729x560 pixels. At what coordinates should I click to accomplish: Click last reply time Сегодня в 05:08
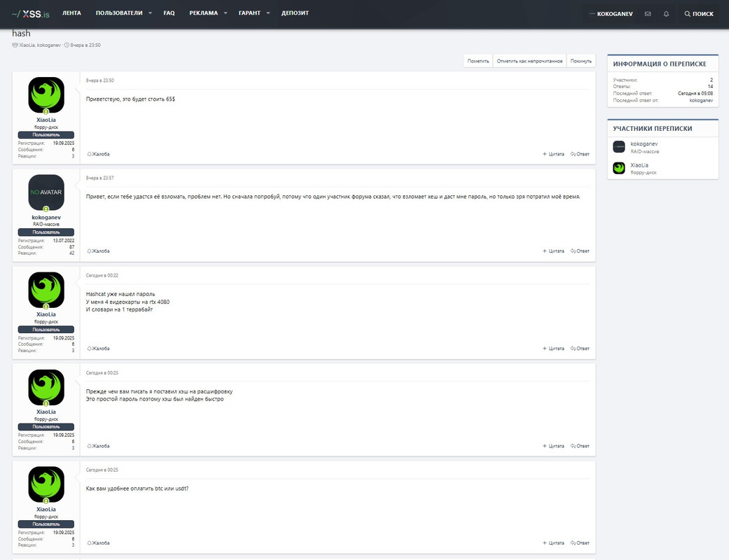tap(695, 93)
